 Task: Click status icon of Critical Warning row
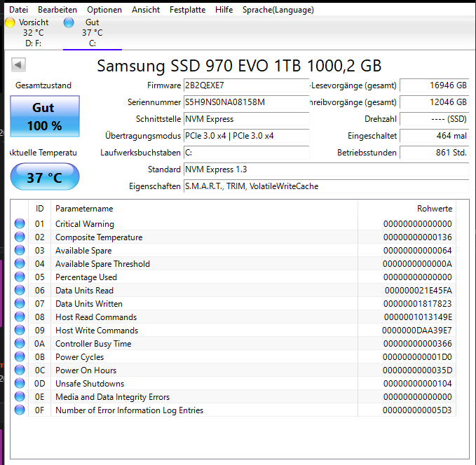click(20, 223)
